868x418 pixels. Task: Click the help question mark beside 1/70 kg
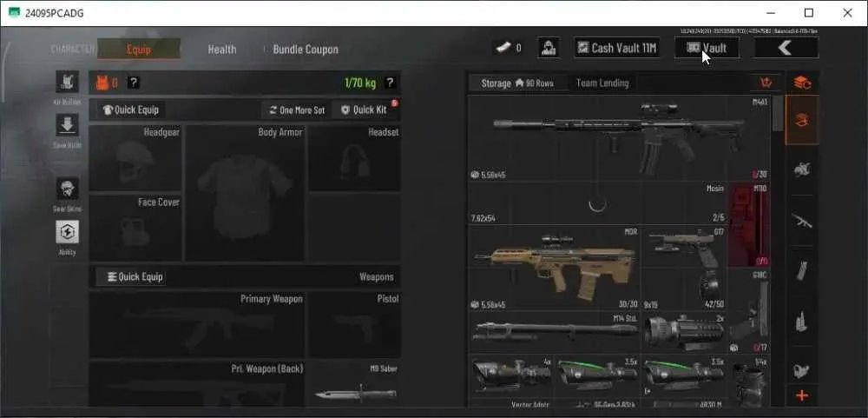tap(390, 83)
